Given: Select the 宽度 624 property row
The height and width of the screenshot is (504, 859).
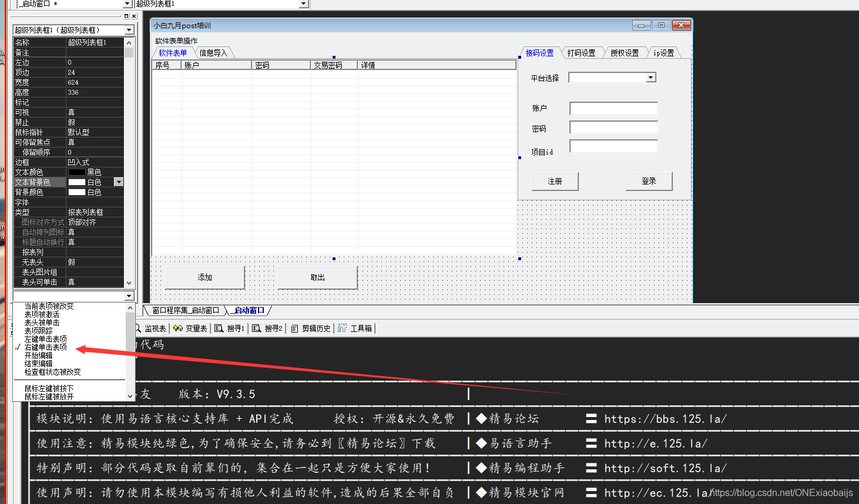Looking at the screenshot, I should tap(69, 82).
